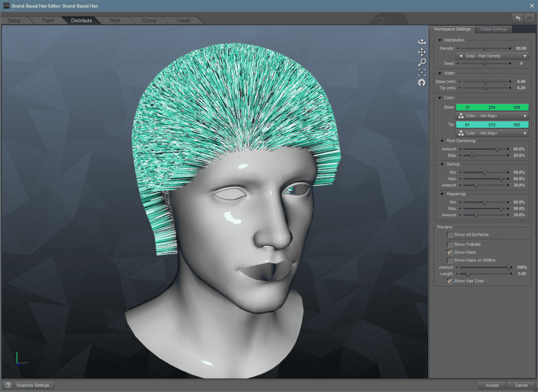Click the undo arrow icon

(x=517, y=18)
